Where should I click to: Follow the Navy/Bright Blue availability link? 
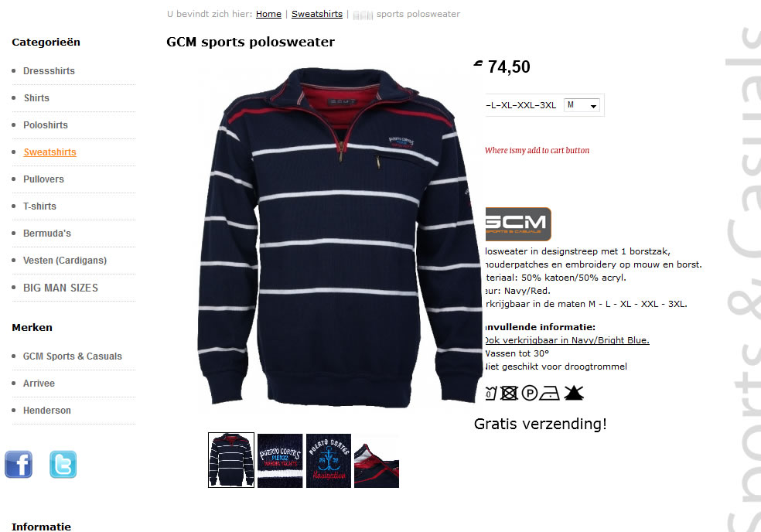(567, 340)
